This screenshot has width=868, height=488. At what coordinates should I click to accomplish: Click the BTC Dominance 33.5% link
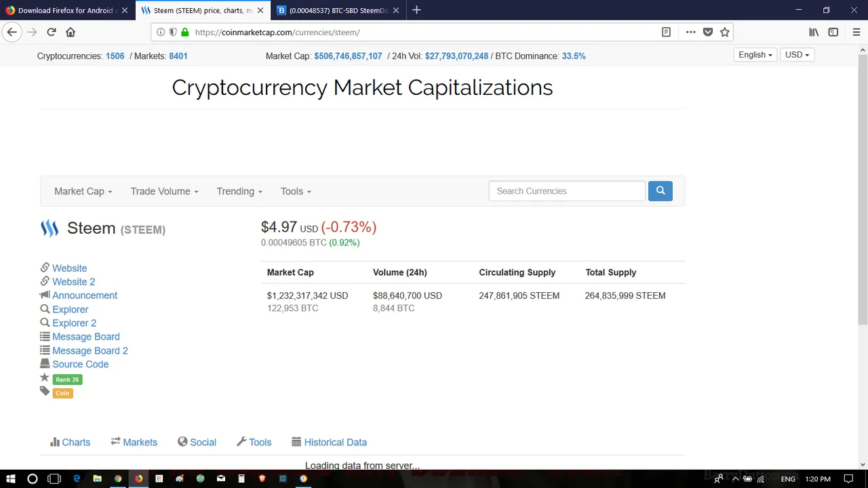coord(574,56)
